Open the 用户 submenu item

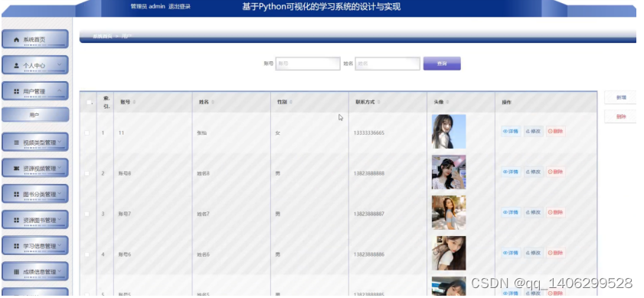(x=35, y=115)
